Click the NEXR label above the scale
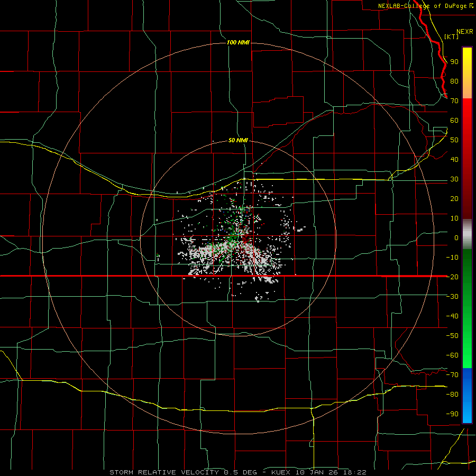The image size is (476, 476). pyautogui.click(x=464, y=32)
